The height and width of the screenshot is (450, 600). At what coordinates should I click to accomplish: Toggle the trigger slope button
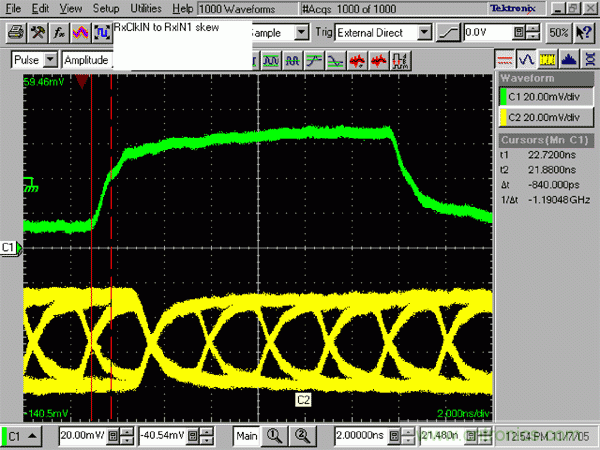tap(451, 33)
